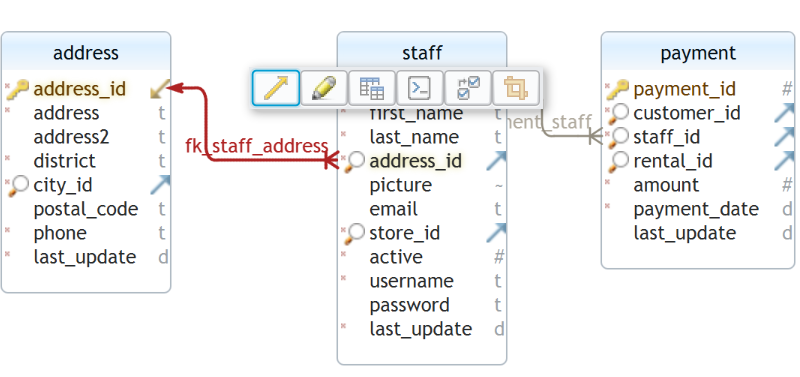Viewport: 800px width, 377px height.
Task: Select the active column
Action: tap(396, 257)
